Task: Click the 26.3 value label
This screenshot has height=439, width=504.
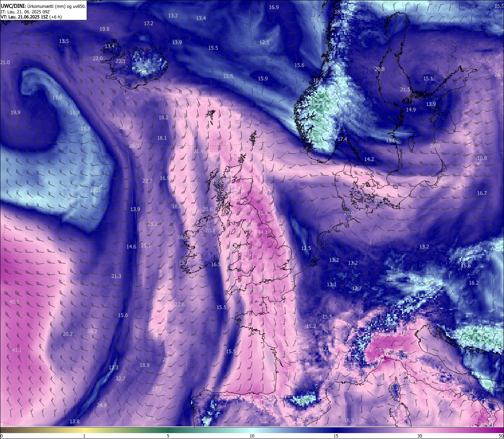Action: (134, 146)
